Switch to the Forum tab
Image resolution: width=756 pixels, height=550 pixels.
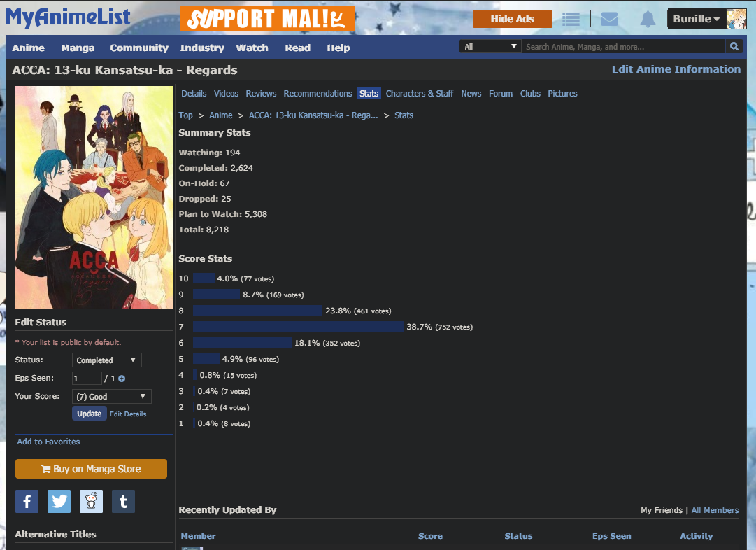(501, 94)
